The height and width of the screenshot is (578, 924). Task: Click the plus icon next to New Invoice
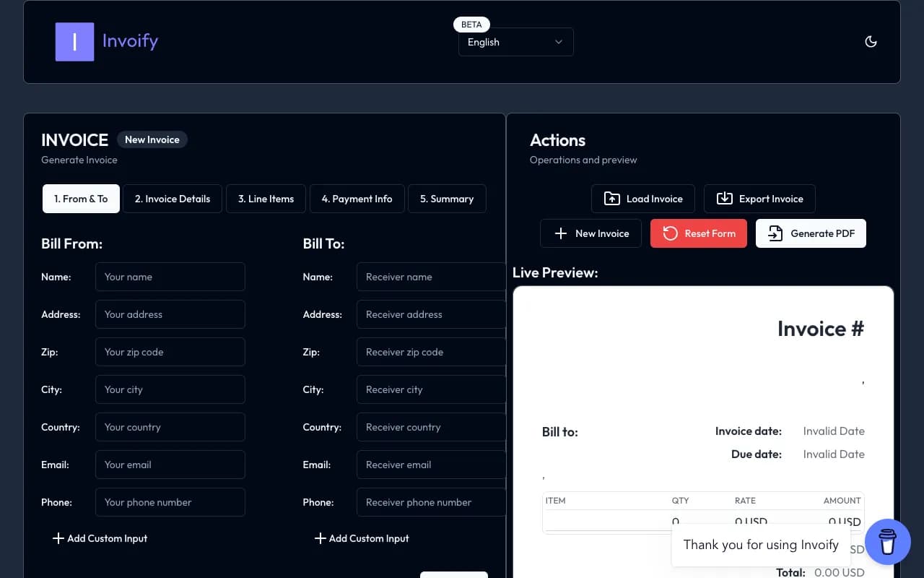[561, 233]
